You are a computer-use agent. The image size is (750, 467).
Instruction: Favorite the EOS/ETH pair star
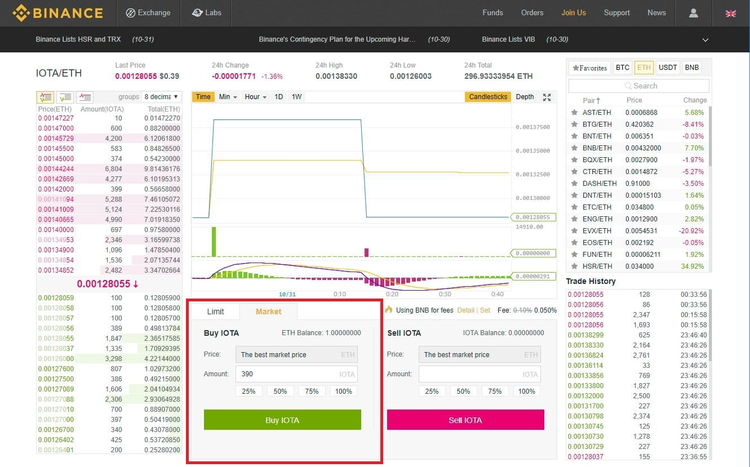(x=574, y=243)
